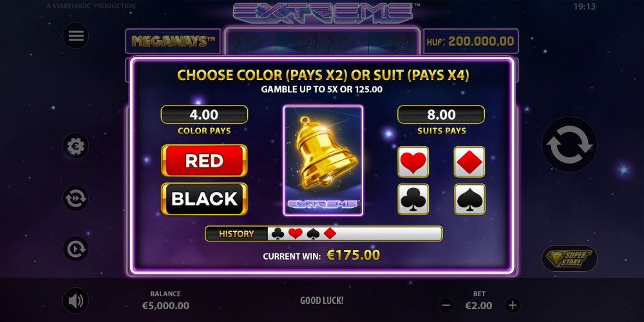
Task: Choose the spade suit card
Action: pos(469,199)
